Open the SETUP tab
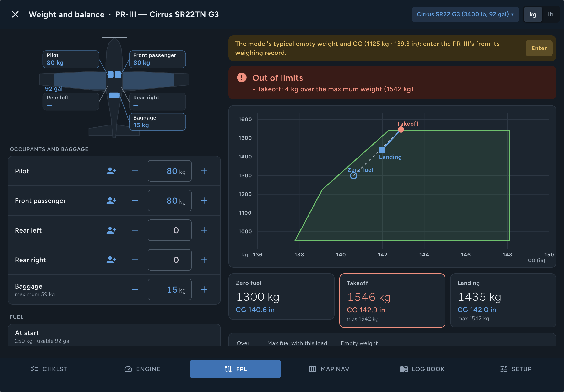Screen dimensions: 564x392 (x=516, y=369)
